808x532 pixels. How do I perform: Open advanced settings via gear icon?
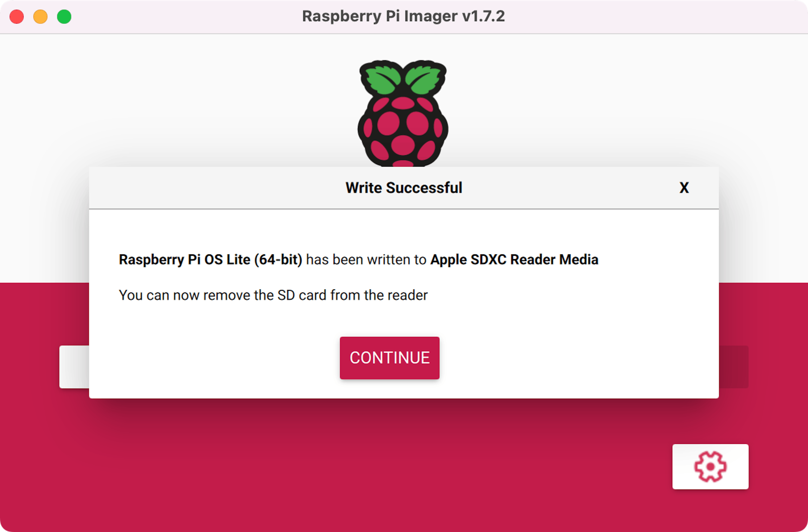tap(710, 467)
